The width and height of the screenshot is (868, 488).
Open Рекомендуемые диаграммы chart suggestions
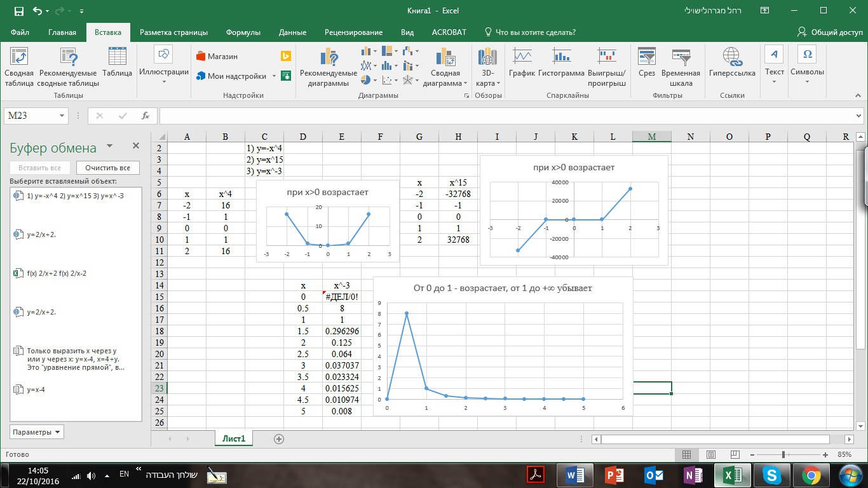pos(329,58)
